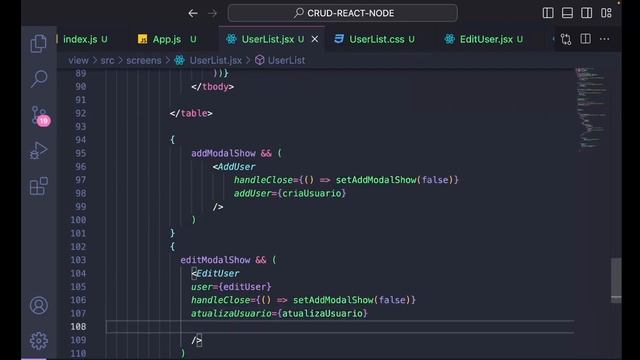
Task: Open the Run and Debug view
Action: click(x=39, y=150)
